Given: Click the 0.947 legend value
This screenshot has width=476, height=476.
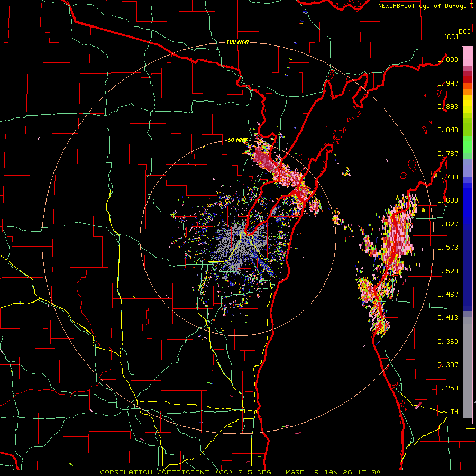Looking at the screenshot, I should 448,83.
